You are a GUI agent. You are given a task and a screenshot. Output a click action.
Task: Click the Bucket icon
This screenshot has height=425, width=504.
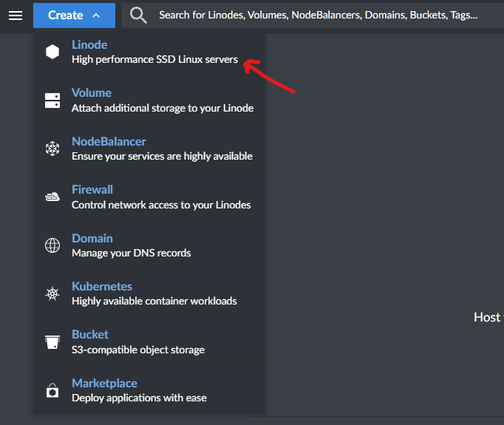[52, 342]
